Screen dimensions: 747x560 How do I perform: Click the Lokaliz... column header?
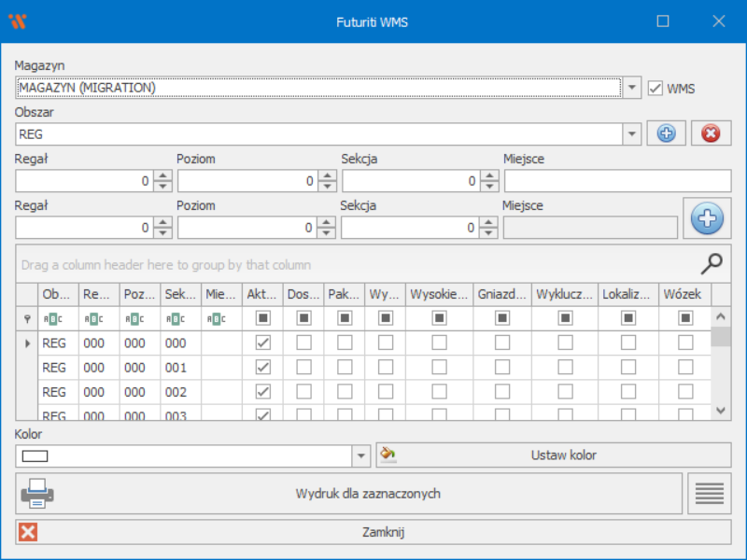coord(627,294)
